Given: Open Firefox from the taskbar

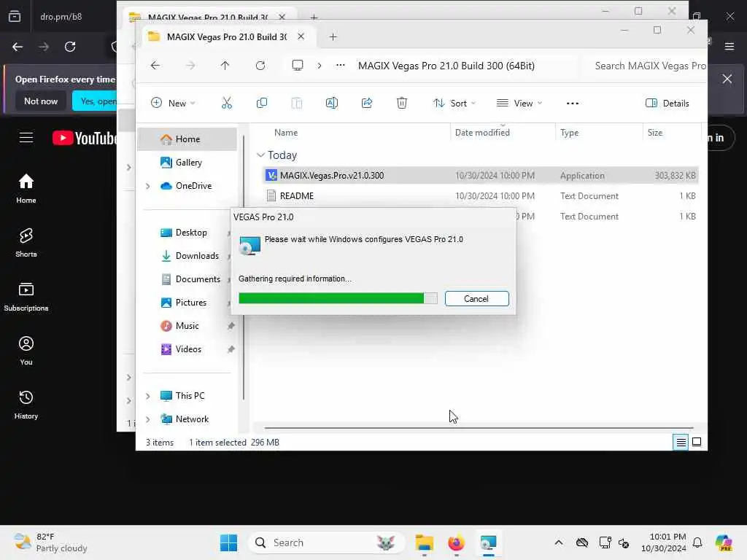Looking at the screenshot, I should 456,542.
